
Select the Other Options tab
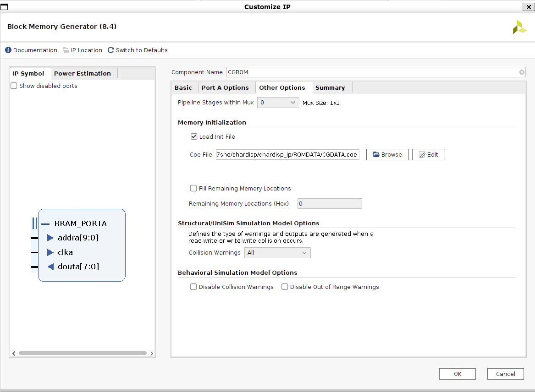pos(282,87)
